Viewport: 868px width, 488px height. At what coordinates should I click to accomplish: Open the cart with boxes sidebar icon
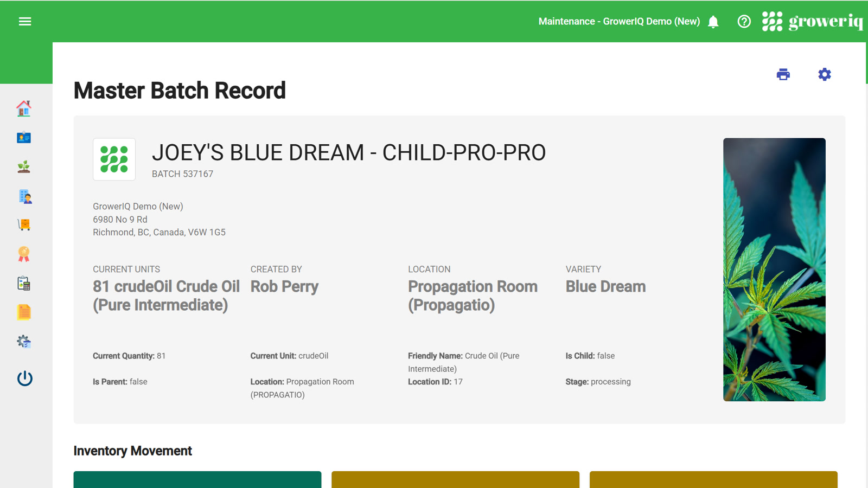coord(24,224)
